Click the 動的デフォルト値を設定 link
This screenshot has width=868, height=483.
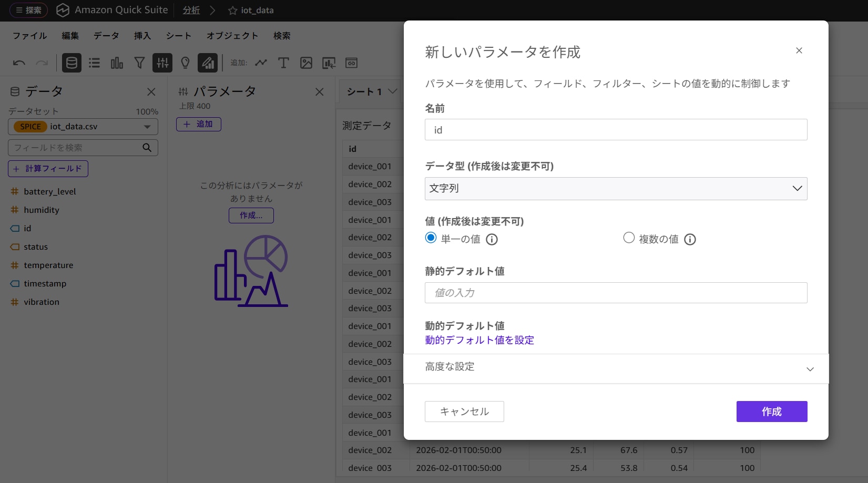click(x=479, y=340)
